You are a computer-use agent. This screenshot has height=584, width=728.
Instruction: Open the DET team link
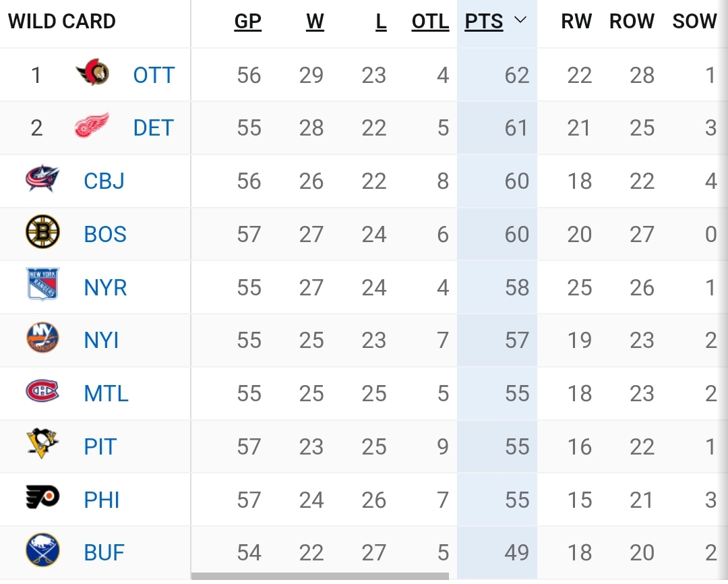(153, 127)
